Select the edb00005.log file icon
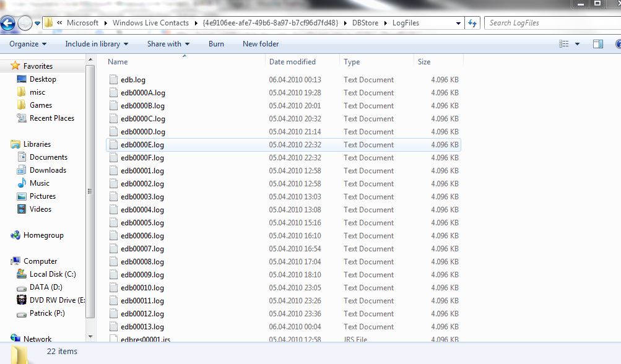The image size is (621, 364). click(114, 223)
